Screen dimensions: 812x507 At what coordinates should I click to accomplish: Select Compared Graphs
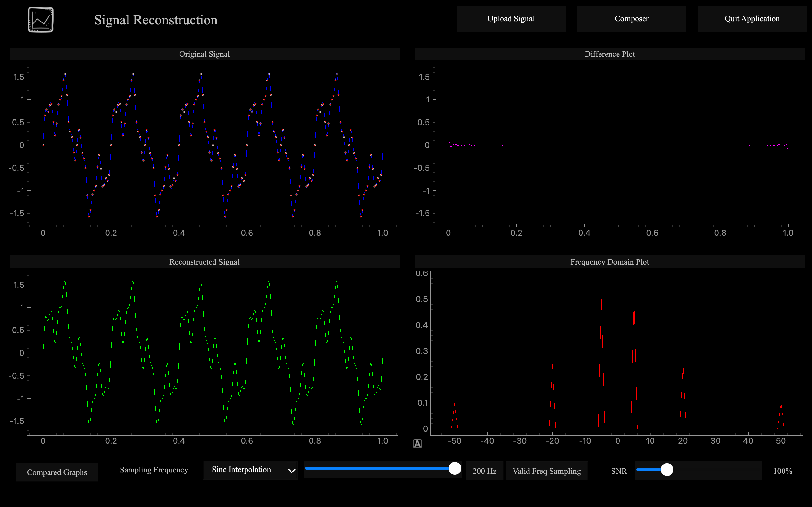coord(57,472)
